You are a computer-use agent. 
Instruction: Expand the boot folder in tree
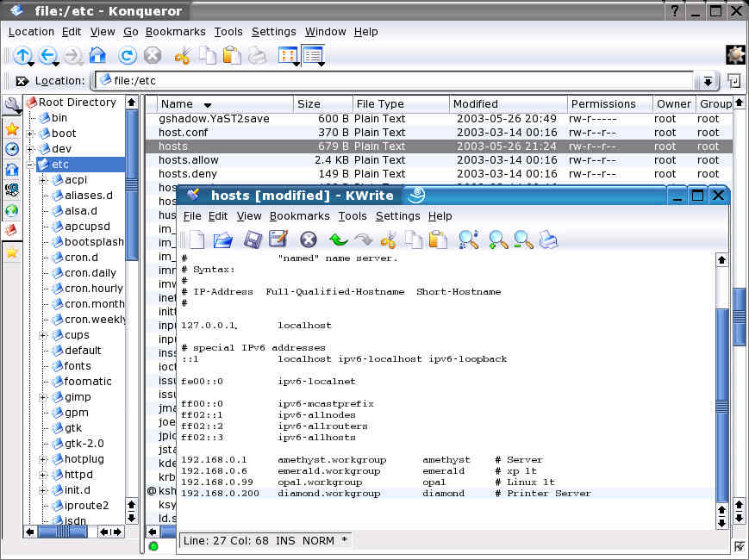click(x=30, y=134)
